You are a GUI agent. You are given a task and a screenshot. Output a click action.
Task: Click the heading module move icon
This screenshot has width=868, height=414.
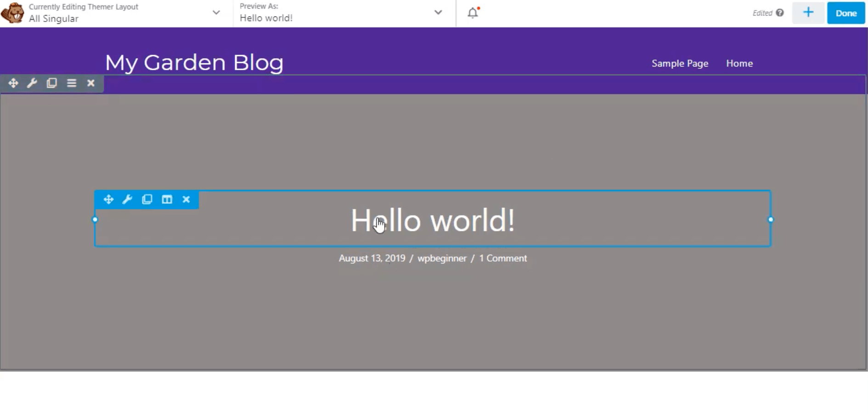108,199
